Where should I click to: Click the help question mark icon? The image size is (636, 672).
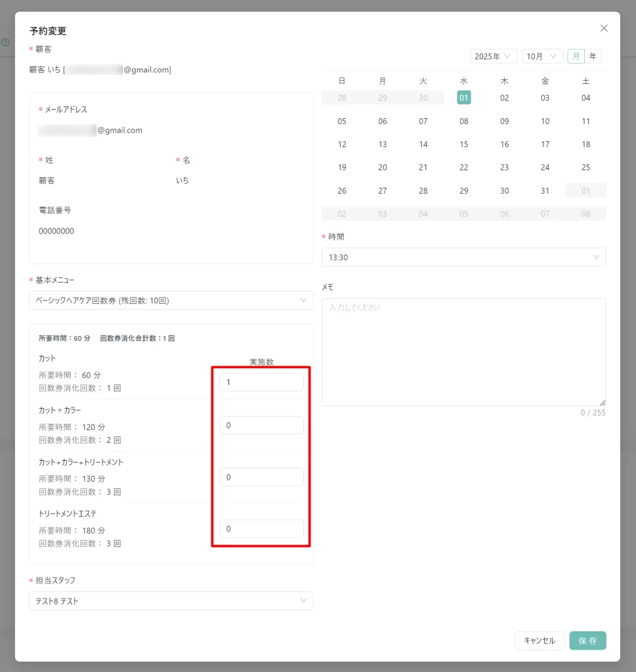click(x=5, y=42)
